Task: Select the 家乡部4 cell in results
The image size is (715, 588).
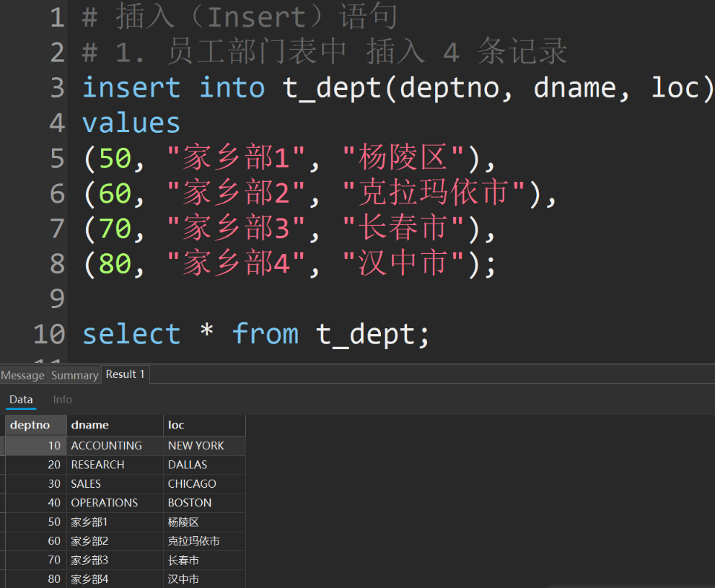Action: coord(115,579)
